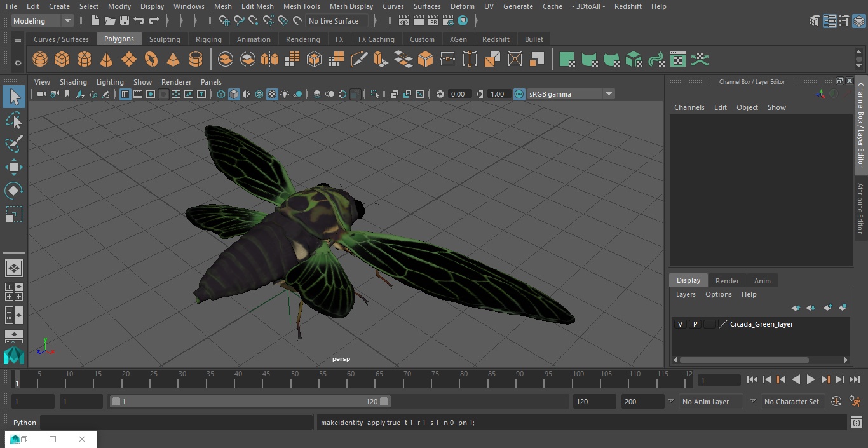Click the current frame input field

click(719, 380)
